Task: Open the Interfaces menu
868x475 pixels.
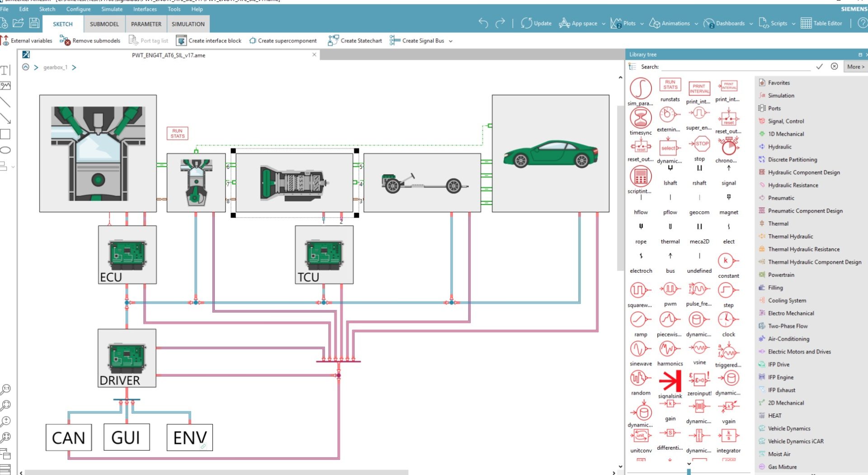Action: pos(145,9)
